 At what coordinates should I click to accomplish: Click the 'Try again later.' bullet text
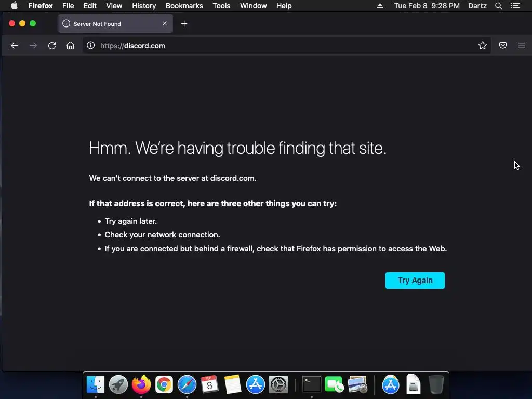tap(130, 221)
